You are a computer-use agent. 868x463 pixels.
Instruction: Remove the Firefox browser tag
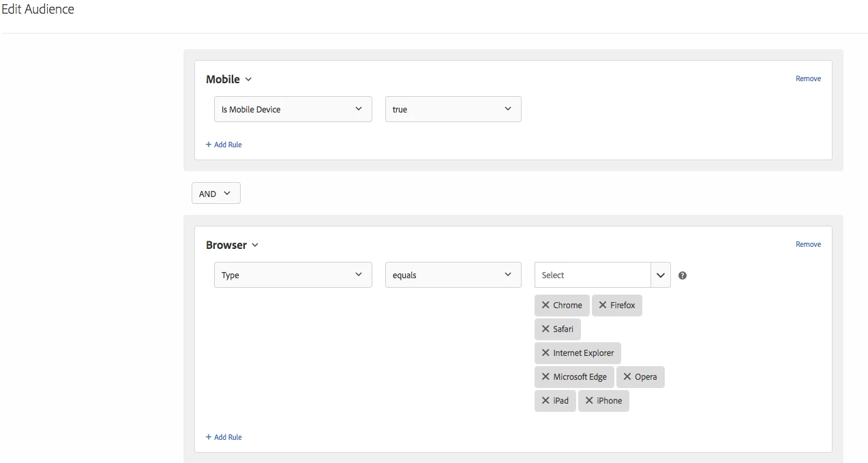[x=603, y=305]
